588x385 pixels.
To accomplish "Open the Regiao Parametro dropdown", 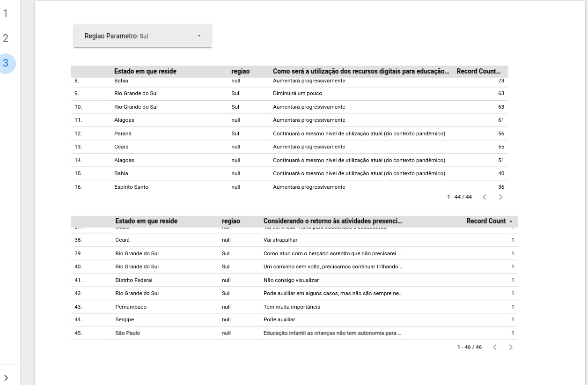I will click(x=143, y=36).
